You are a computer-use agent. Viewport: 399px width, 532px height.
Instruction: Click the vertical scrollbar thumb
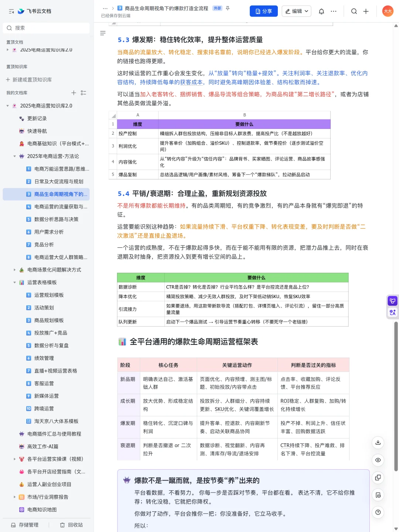(396, 396)
